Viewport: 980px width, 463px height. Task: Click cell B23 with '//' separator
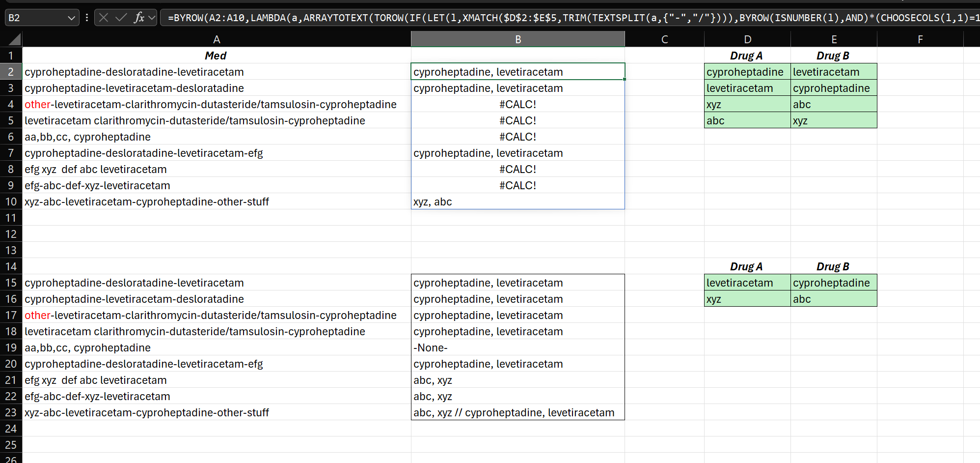point(518,412)
